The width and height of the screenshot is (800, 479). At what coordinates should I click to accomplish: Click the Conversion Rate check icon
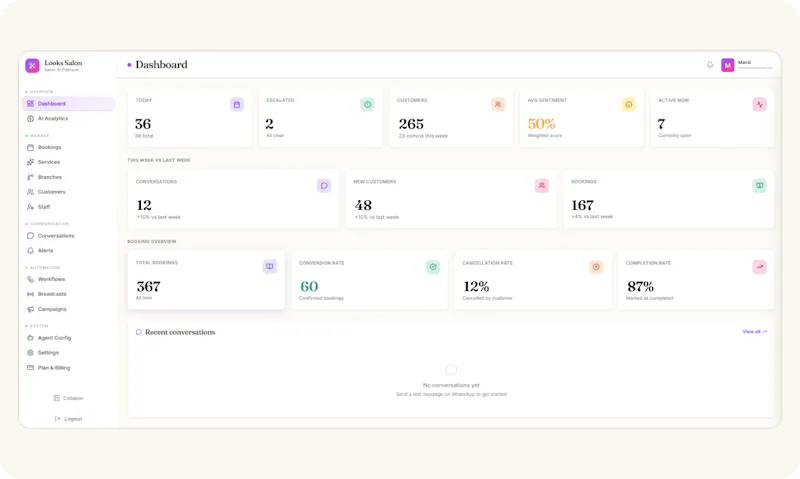click(433, 267)
